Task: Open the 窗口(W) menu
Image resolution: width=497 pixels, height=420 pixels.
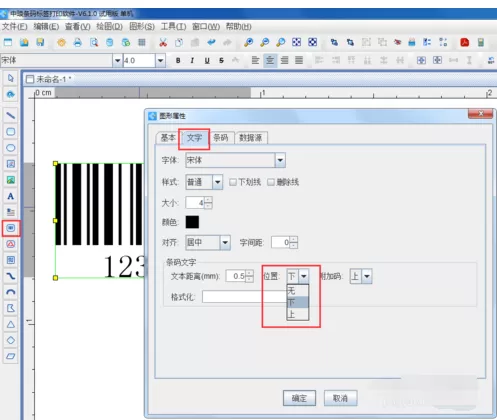Action: coord(206,26)
